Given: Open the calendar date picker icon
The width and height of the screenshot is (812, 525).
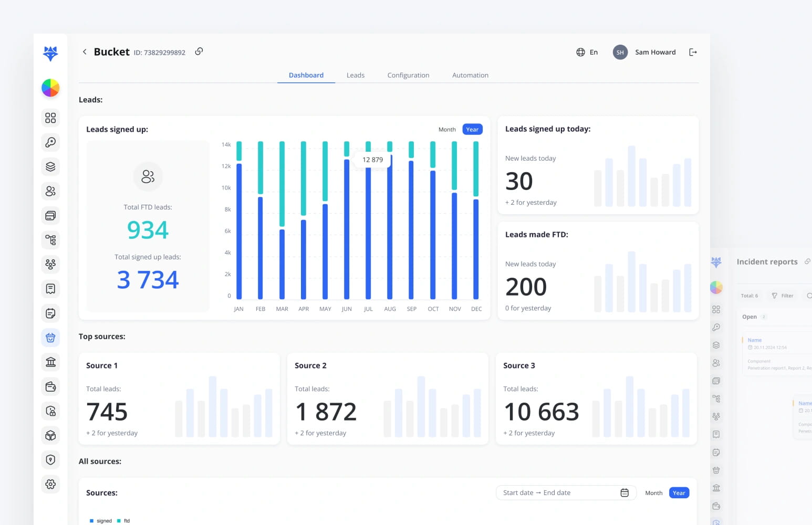Looking at the screenshot, I should tap(624, 492).
